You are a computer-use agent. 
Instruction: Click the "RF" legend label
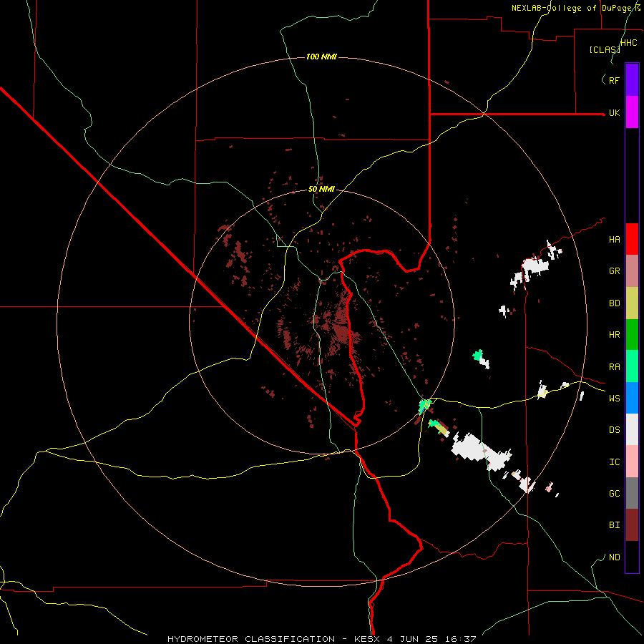(x=614, y=80)
